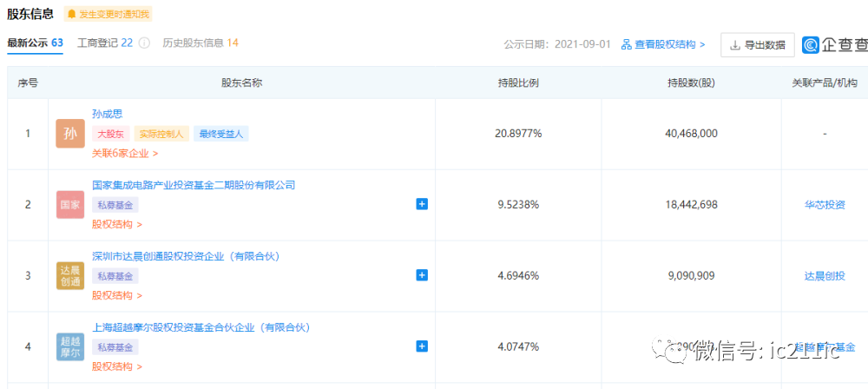Select the 4.0747% cell
868x389 pixels.
click(x=518, y=346)
